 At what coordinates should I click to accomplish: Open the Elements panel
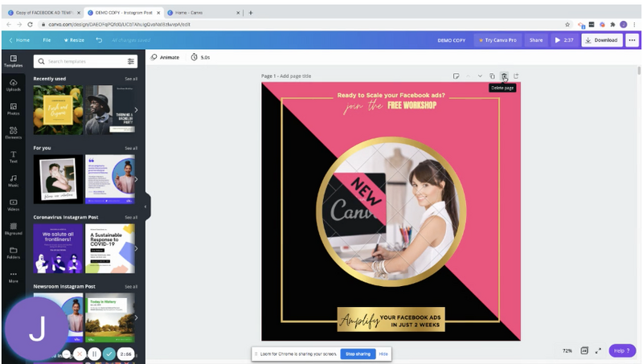(13, 133)
